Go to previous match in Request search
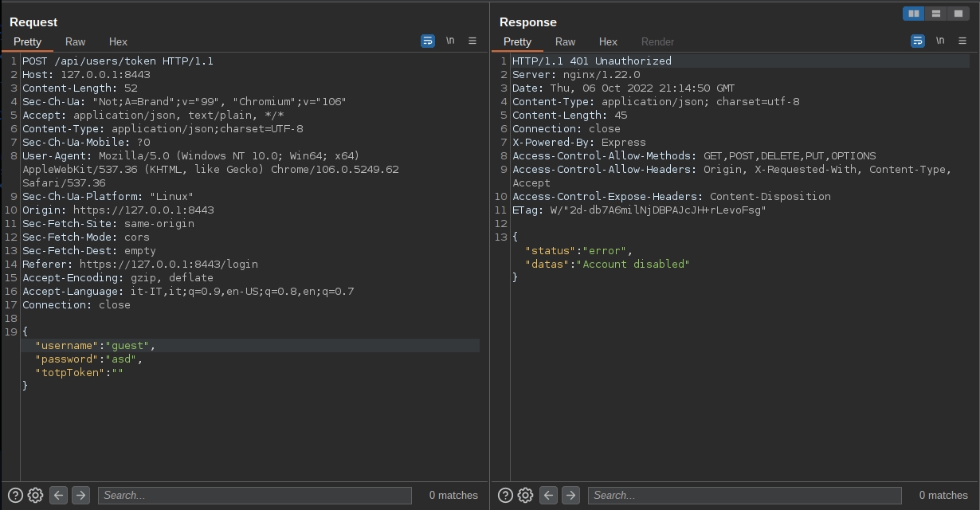Screen dimensions: 980x510 [59, 495]
